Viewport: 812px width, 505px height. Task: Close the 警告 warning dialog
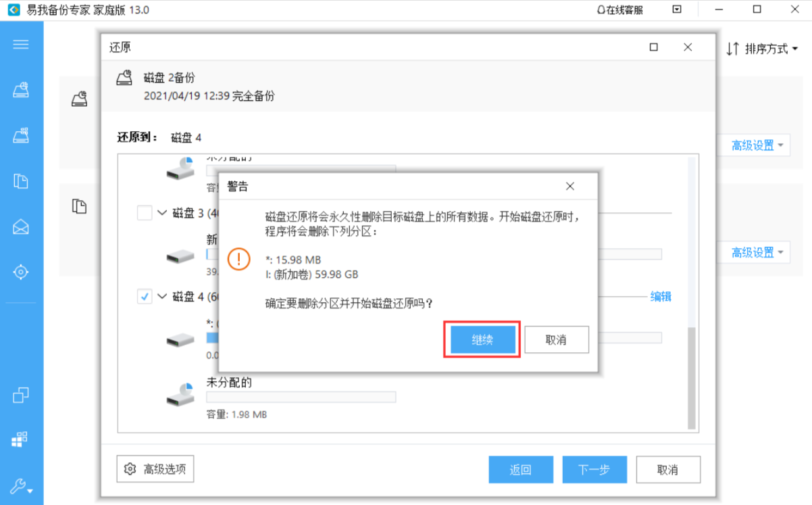(x=570, y=186)
